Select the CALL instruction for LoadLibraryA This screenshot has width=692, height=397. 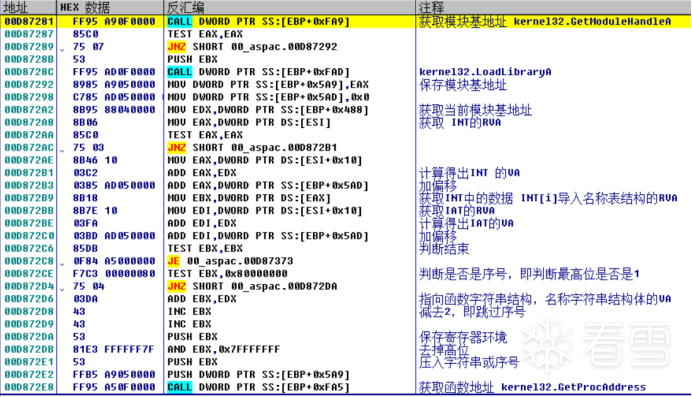[259, 72]
